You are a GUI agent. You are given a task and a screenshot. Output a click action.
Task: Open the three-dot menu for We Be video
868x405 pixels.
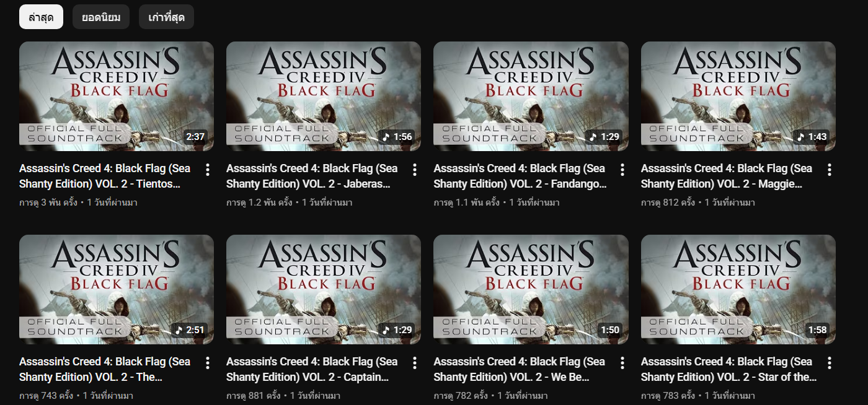pyautogui.click(x=622, y=363)
